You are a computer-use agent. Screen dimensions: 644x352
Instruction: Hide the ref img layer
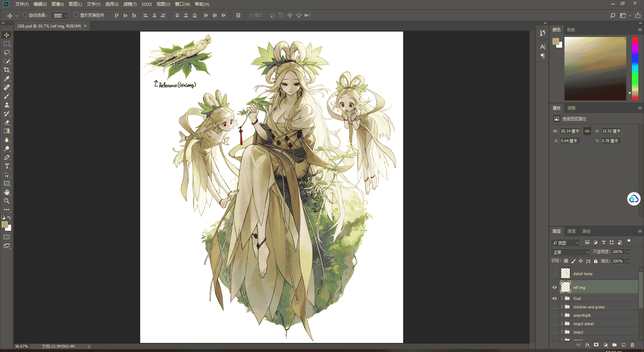(x=554, y=288)
